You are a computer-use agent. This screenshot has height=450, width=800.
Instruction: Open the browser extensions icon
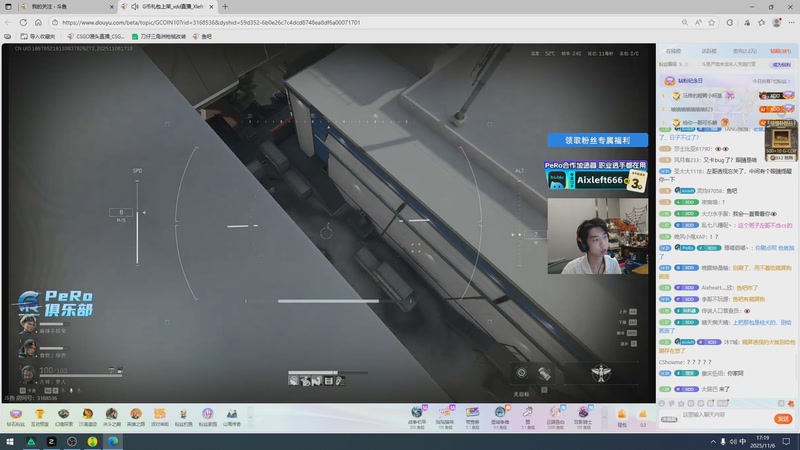[730, 22]
